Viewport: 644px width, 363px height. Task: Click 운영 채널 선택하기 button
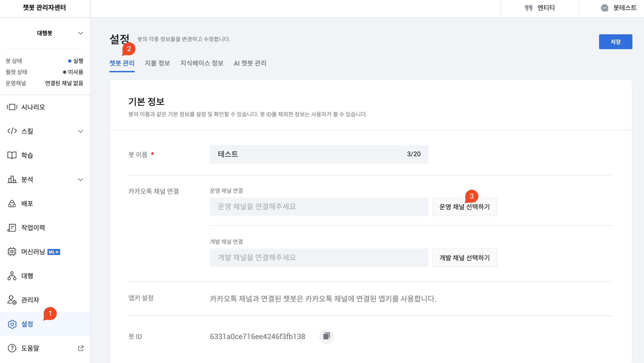pos(464,207)
